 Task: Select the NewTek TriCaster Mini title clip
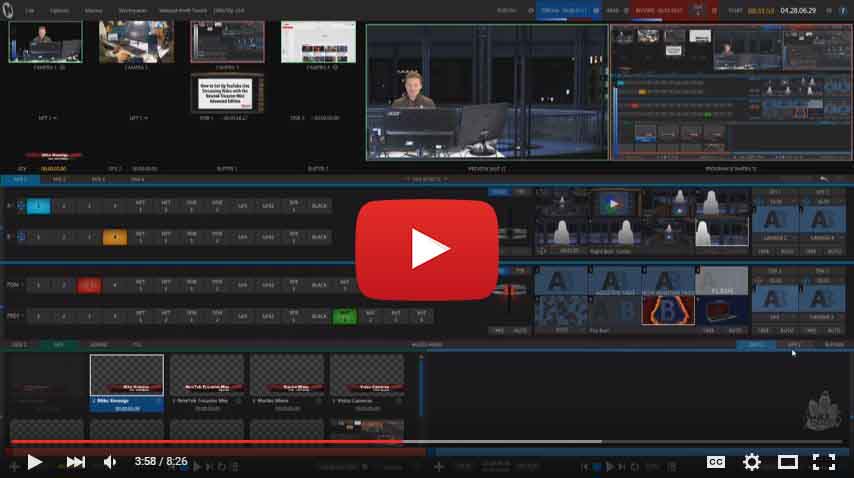point(207,383)
